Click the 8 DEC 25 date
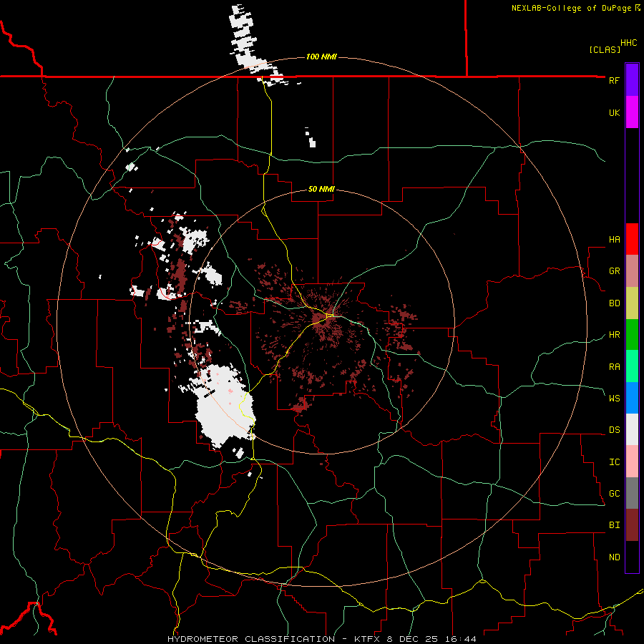Viewport: 644px width, 644px height. point(411,639)
